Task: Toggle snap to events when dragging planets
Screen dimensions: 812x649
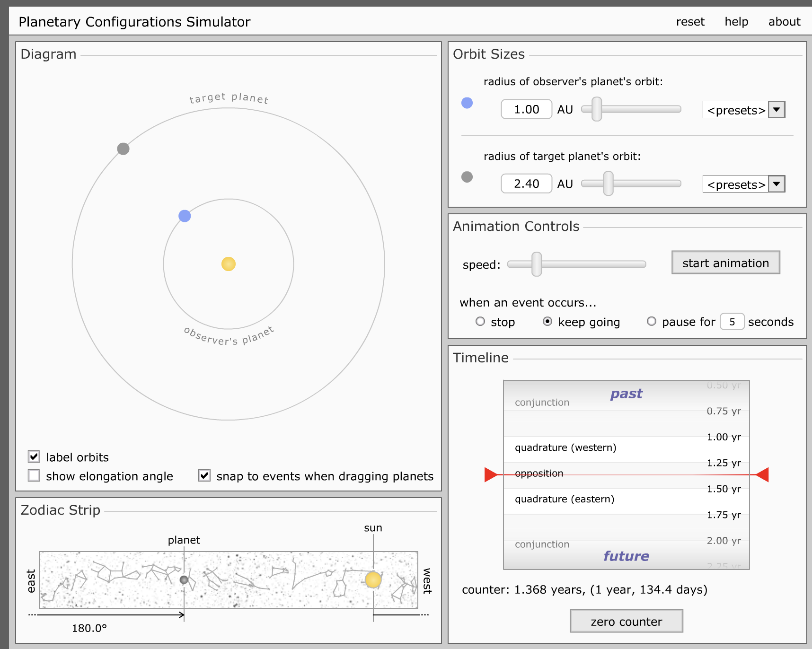Action: [204, 475]
